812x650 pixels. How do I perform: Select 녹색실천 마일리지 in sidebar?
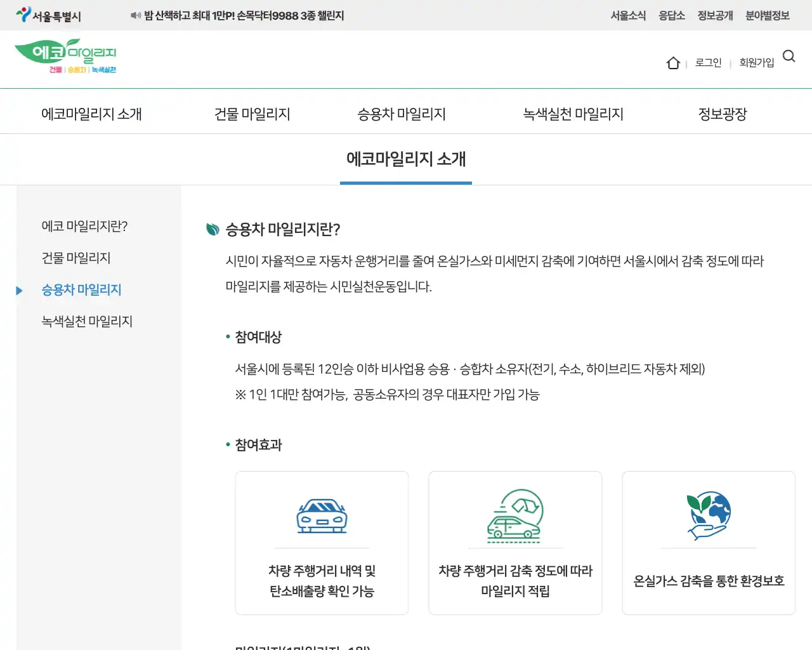tap(87, 321)
